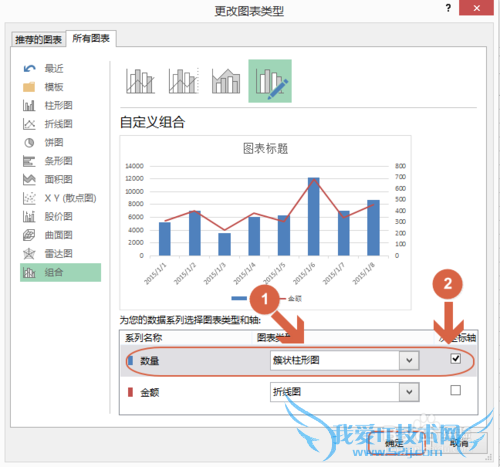
Task: Close the Change Chart Type dialog
Action: point(476,8)
